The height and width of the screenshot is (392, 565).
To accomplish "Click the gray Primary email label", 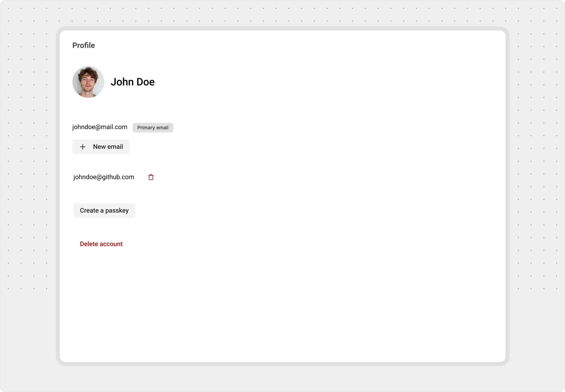I will (x=153, y=128).
